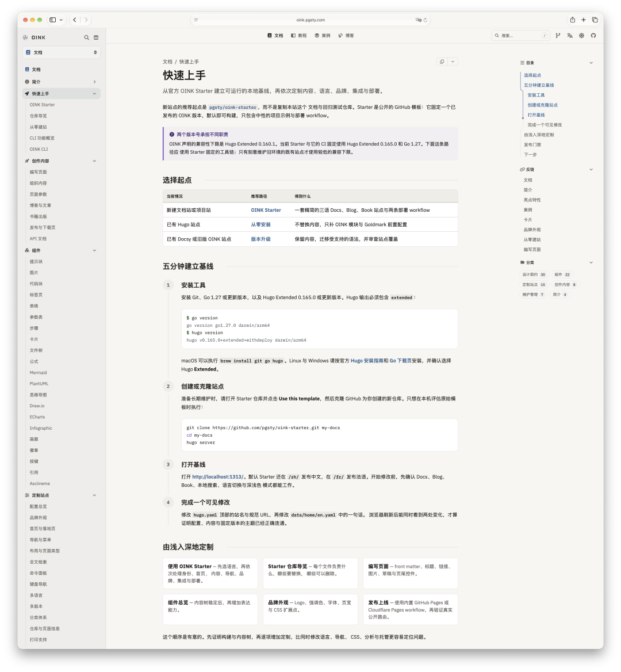This screenshot has height=672, width=621.
Task: Open the 品牌外观 card
Action: (310, 609)
